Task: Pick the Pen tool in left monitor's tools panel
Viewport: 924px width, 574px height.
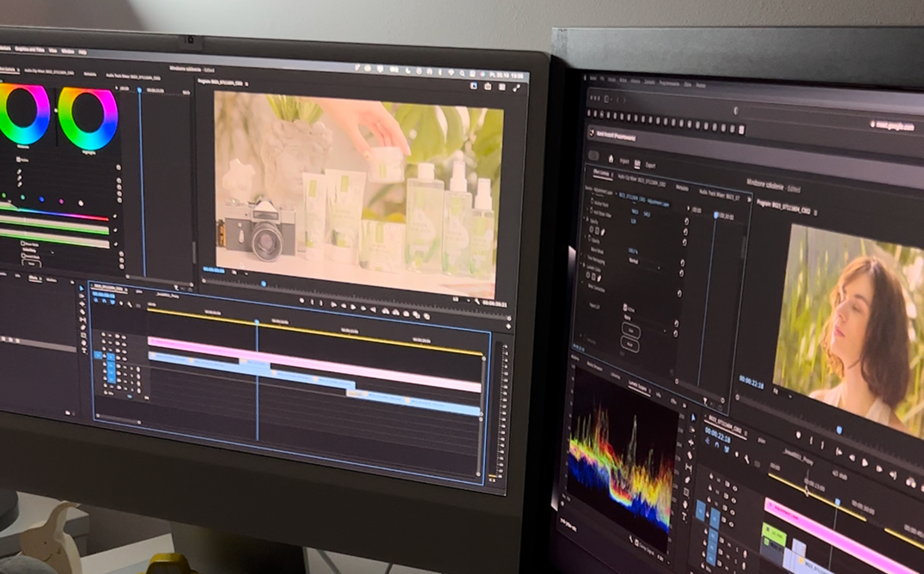Action: click(x=83, y=327)
